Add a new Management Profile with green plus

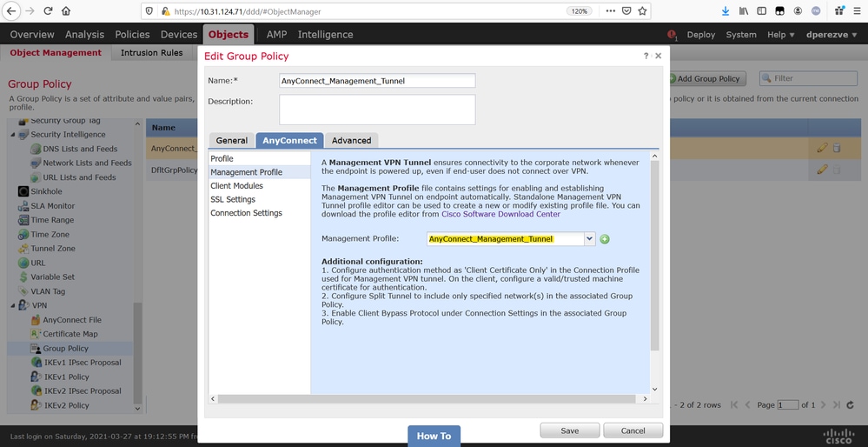[x=605, y=239]
